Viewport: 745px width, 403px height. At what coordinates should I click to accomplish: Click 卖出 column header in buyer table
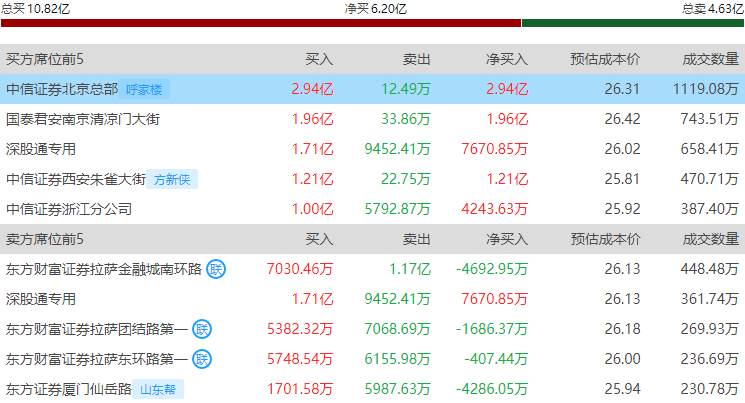416,59
